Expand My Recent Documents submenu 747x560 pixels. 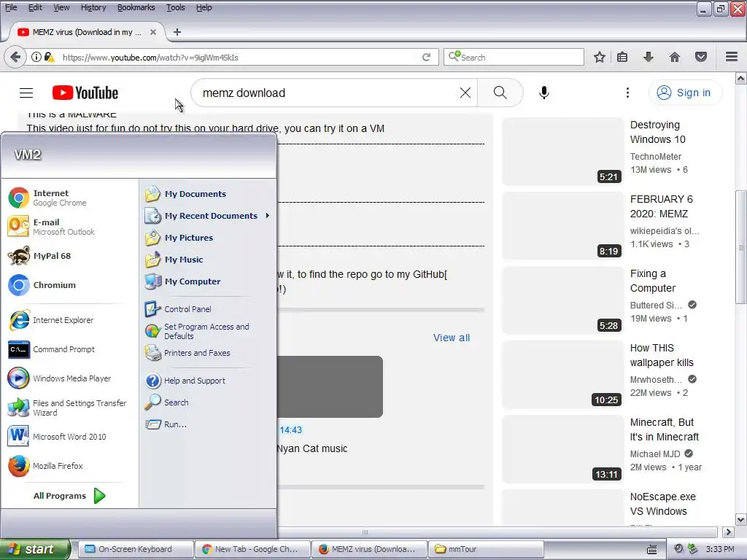[208, 216]
